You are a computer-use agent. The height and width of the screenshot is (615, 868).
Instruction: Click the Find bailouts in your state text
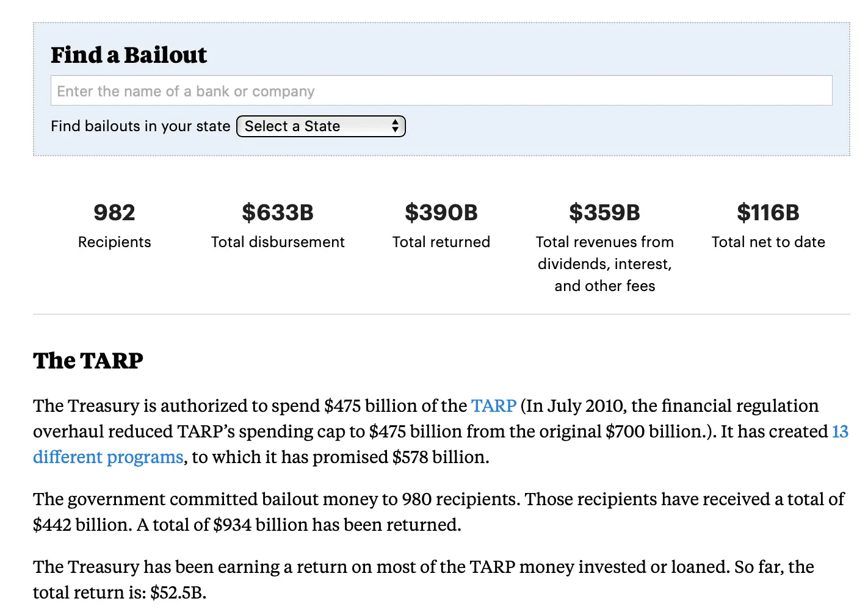[x=140, y=126]
